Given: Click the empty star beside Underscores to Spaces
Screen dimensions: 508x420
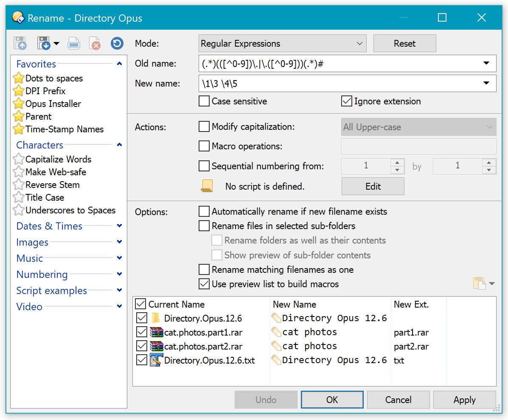Looking at the screenshot, I should pos(19,210).
